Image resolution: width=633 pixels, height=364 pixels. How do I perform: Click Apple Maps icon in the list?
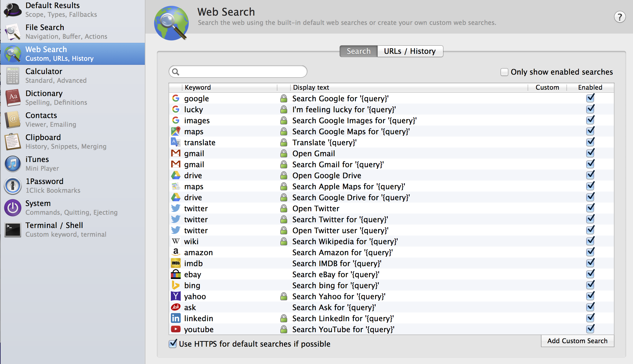point(176,186)
